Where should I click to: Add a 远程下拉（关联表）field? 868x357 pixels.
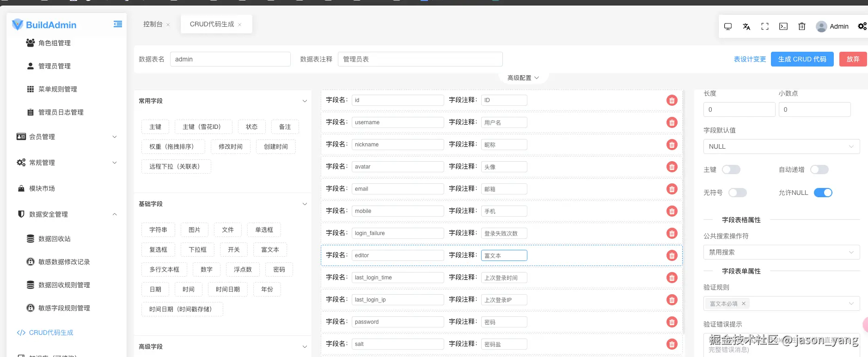pos(176,167)
